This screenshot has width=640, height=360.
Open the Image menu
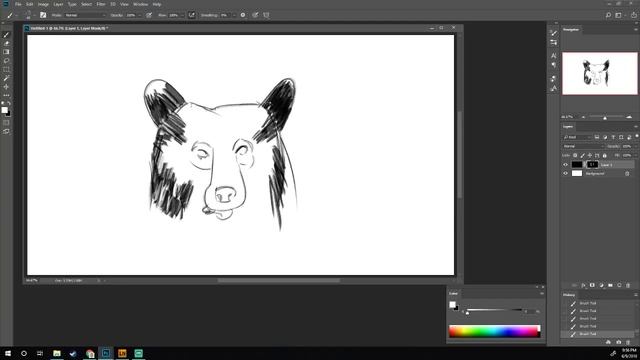[43, 4]
